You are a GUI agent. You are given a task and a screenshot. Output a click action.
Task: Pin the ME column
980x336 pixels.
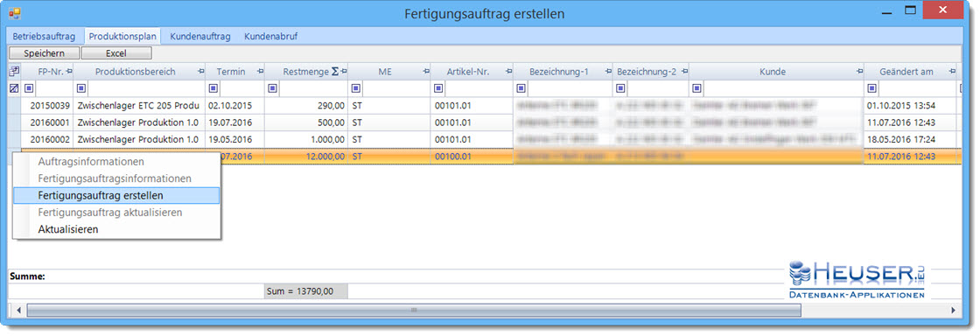(425, 72)
